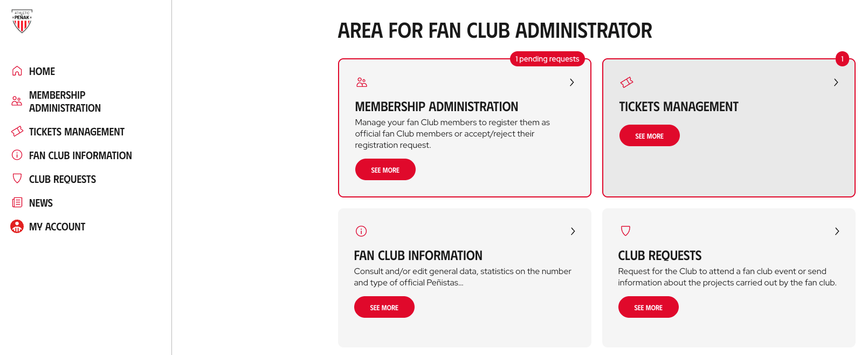Screen dimensions: 868x355
Task: Click the ticket icon in Tickets Management card
Action: point(626,82)
